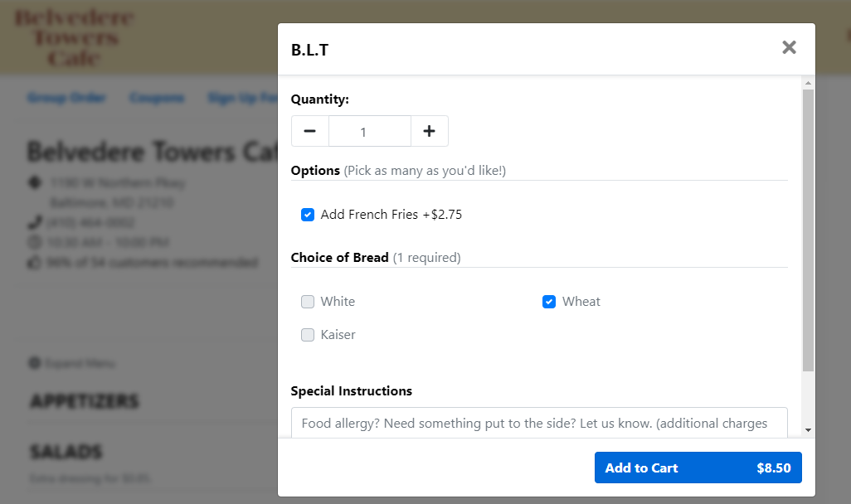Select White bread checkbox
The height and width of the screenshot is (504, 851).
[x=308, y=302]
